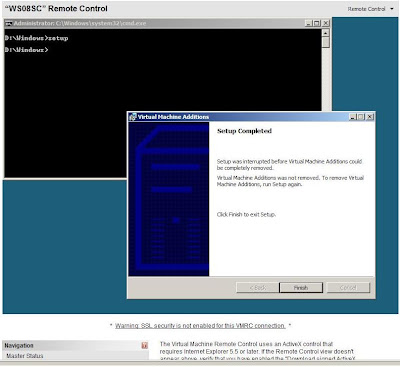Viewport: 400px width, 367px height.
Task: Click the Navigation panel help icon
Action: coord(145,346)
